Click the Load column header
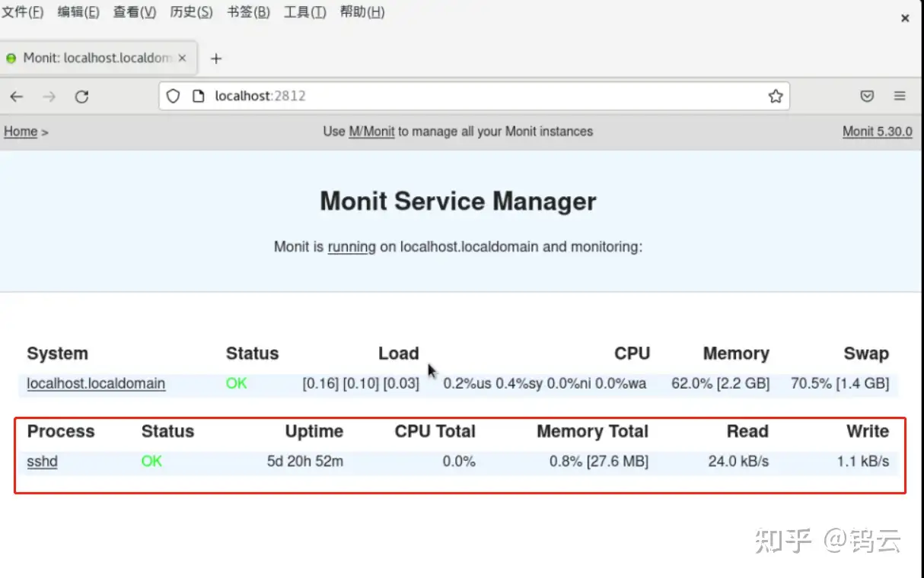The image size is (924, 578). tap(399, 354)
